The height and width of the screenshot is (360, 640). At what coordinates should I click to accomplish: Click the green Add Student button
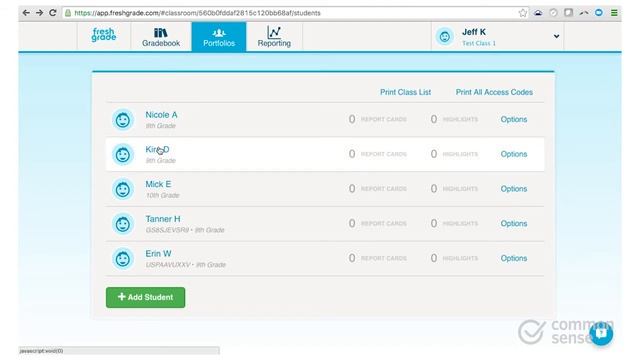(x=145, y=297)
